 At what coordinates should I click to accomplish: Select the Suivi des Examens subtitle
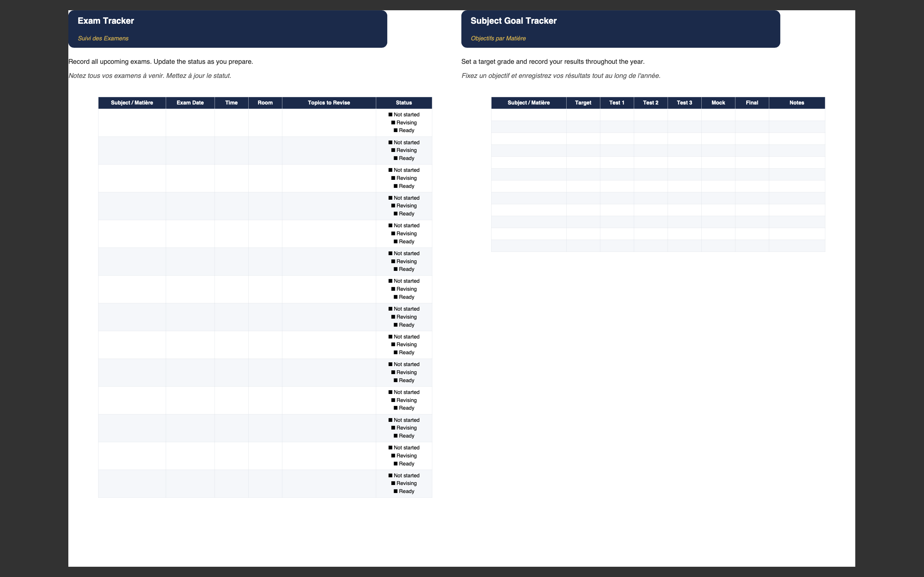point(103,38)
